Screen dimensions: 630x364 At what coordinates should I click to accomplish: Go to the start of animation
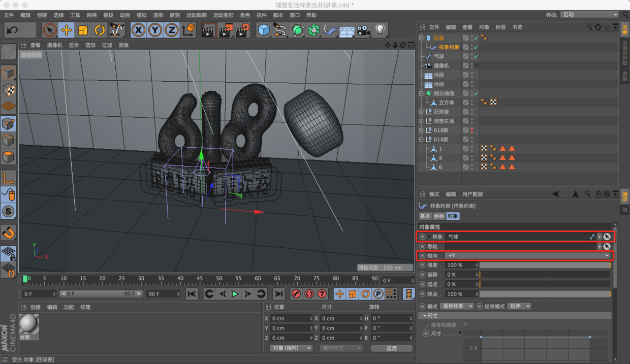192,294
